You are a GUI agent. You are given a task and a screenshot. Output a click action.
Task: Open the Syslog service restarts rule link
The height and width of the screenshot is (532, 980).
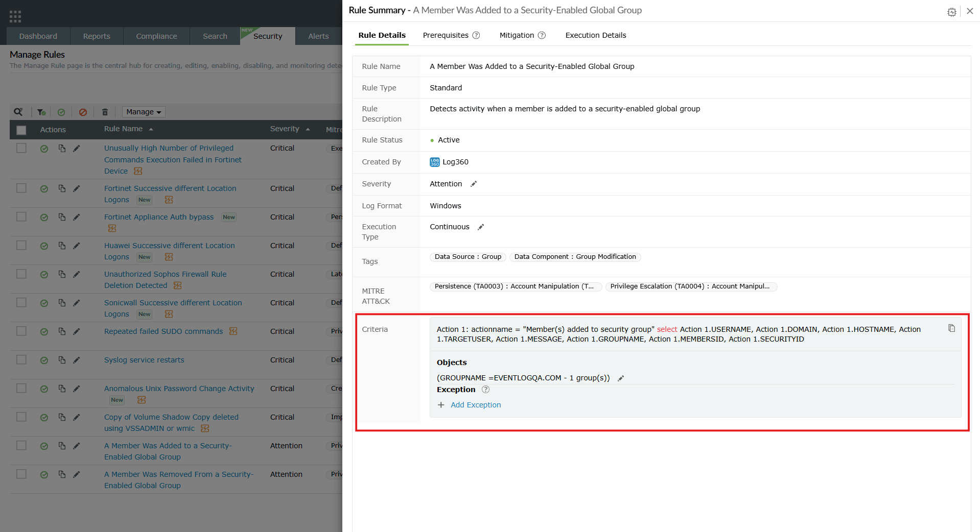144,360
